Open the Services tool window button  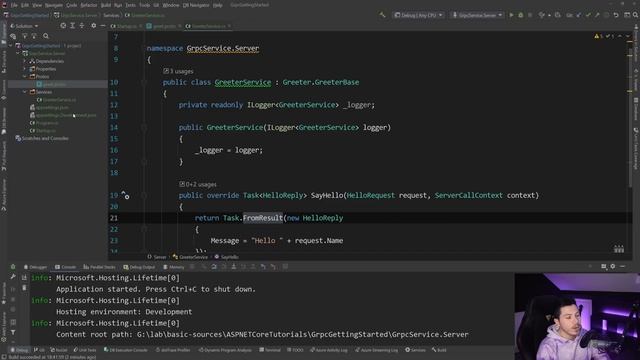click(416, 350)
